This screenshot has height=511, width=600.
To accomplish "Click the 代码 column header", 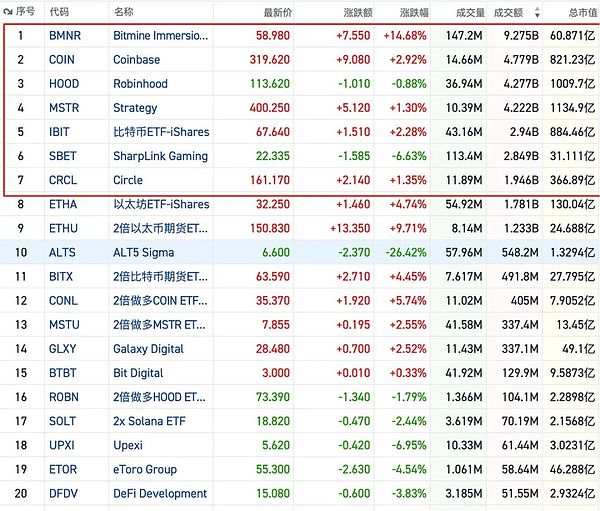I will pyautogui.click(x=60, y=13).
